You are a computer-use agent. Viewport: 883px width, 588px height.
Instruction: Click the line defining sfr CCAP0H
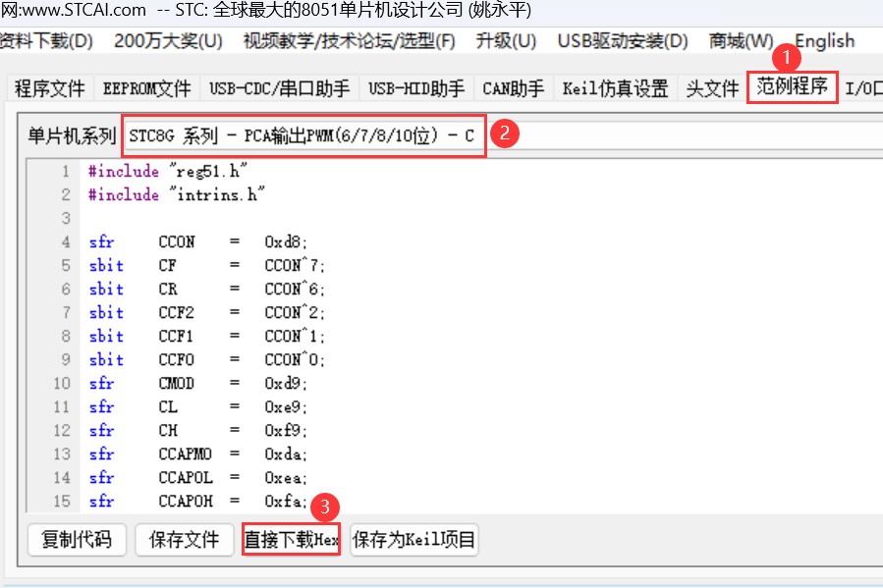(x=198, y=502)
